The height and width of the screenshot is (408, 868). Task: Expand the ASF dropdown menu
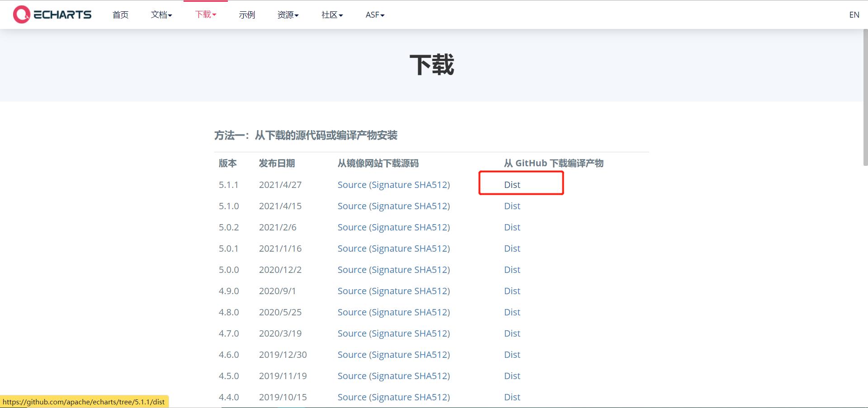[375, 15]
